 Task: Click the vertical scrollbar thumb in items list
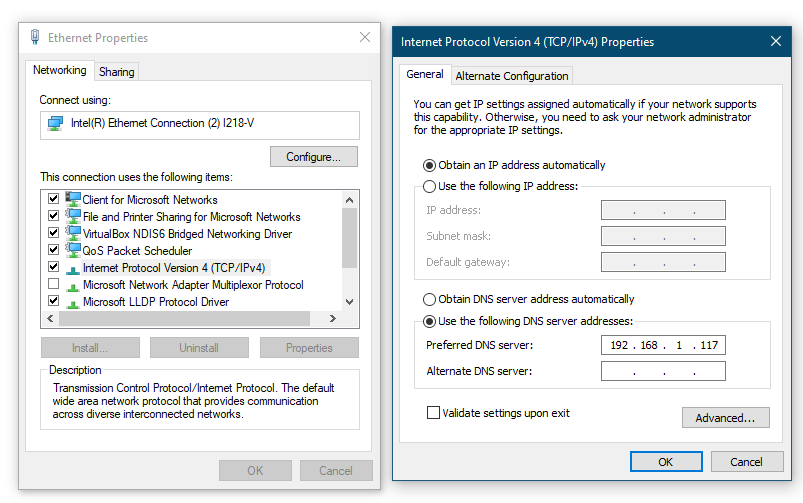pos(350,238)
